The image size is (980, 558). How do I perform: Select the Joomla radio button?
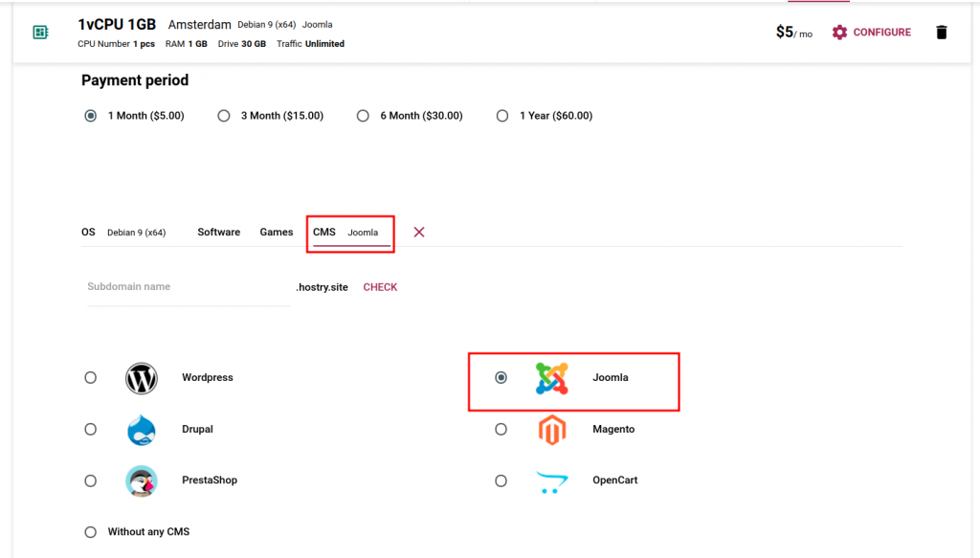point(501,377)
